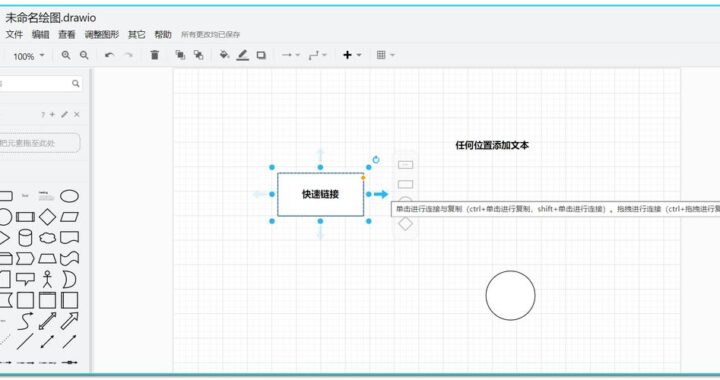720x380 pixels.
Task: Open the 100% zoom level dropdown
Action: pos(28,56)
